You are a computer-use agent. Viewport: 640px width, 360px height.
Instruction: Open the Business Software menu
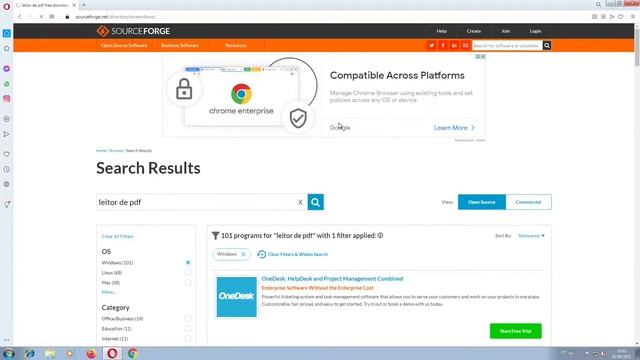pos(180,45)
